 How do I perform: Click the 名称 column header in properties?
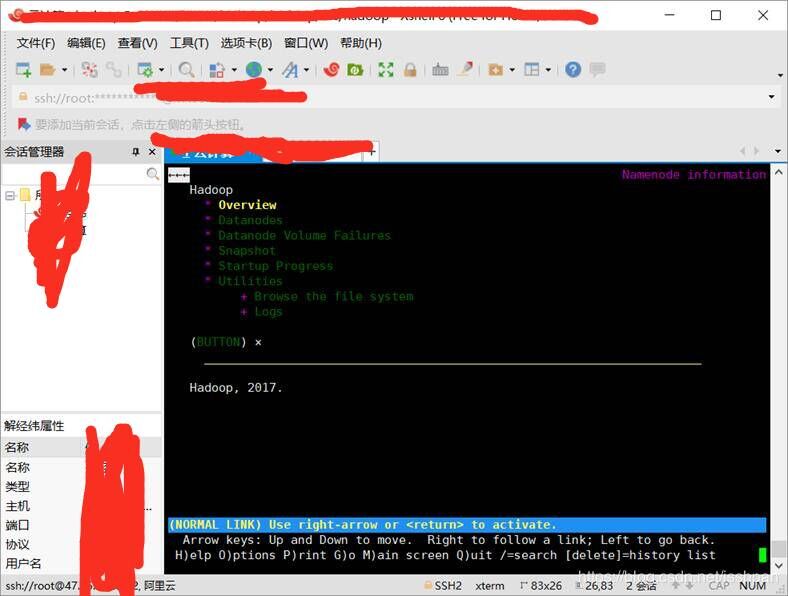[x=43, y=447]
